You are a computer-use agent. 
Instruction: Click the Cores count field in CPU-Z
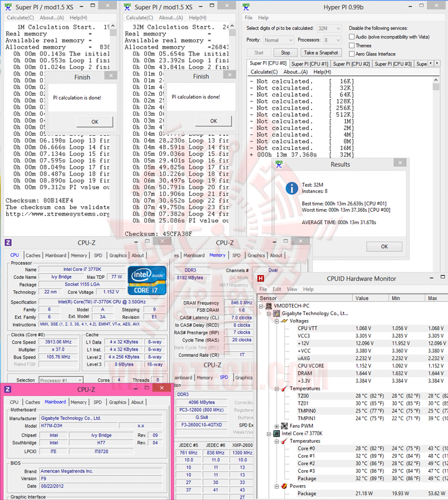[x=119, y=380]
